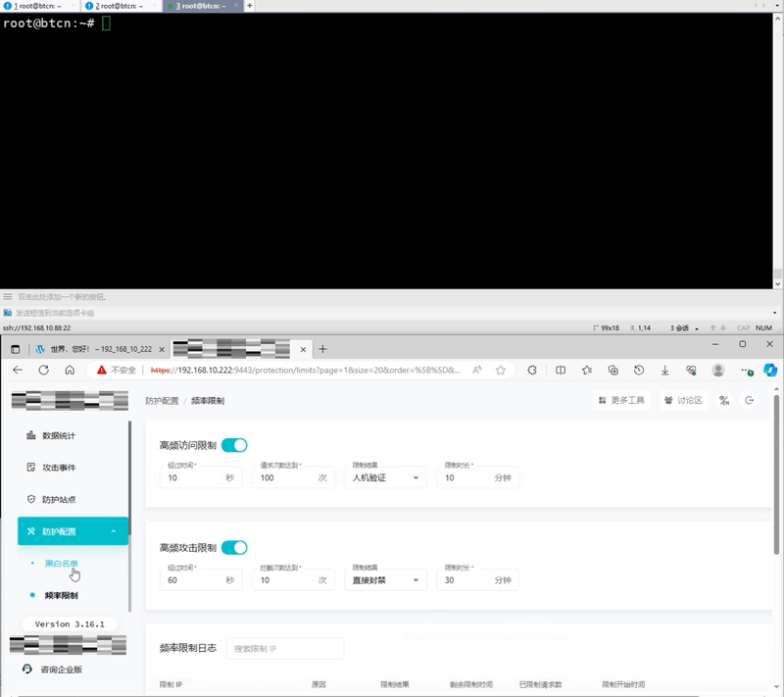Open the 人机验证 result dropdown
The width and height of the screenshot is (784, 697).
(x=385, y=477)
